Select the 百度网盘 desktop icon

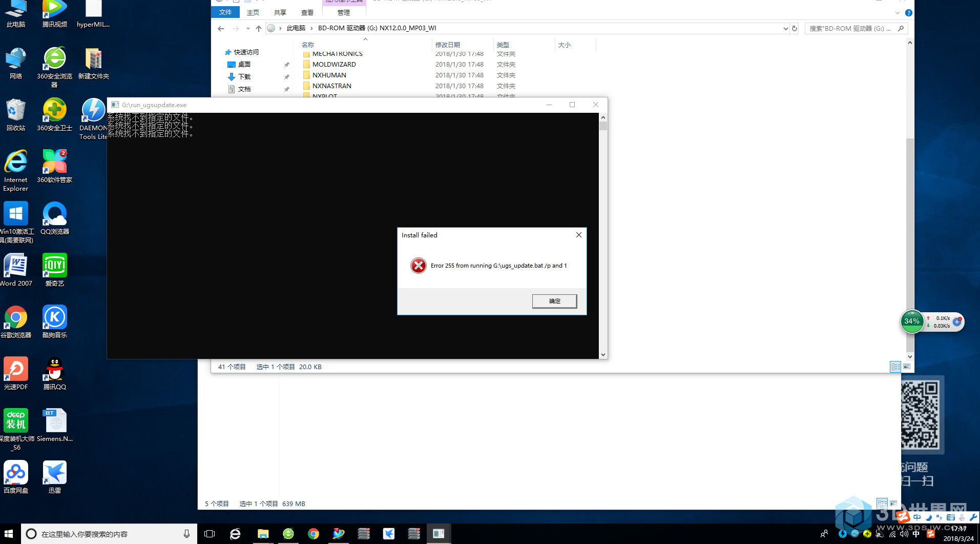tap(16, 477)
